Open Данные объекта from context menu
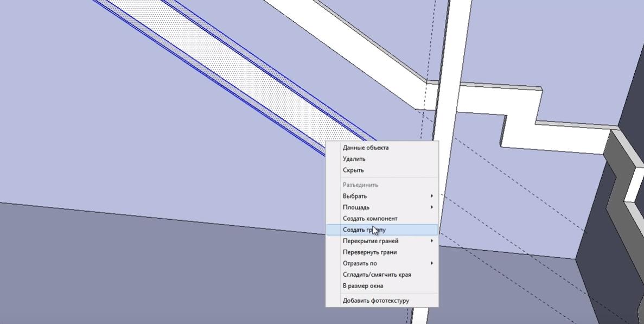 pyautogui.click(x=365, y=148)
